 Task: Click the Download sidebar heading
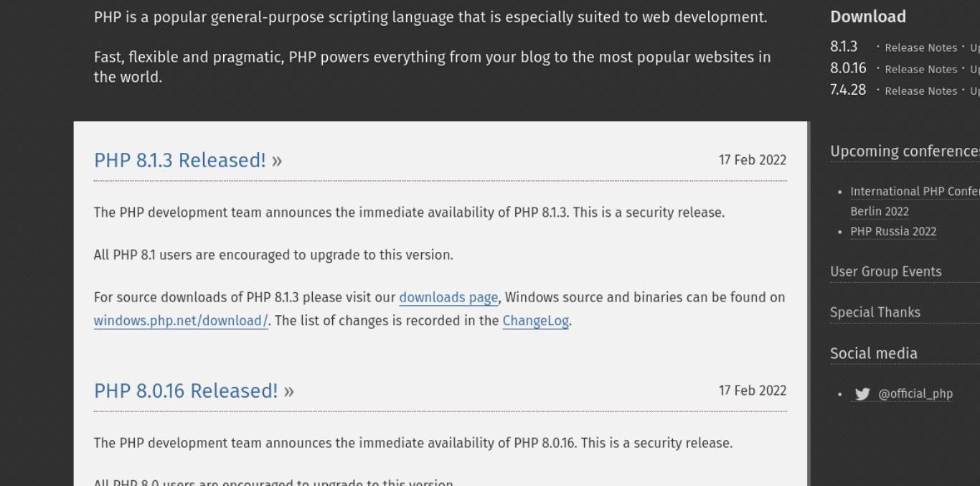pos(867,17)
